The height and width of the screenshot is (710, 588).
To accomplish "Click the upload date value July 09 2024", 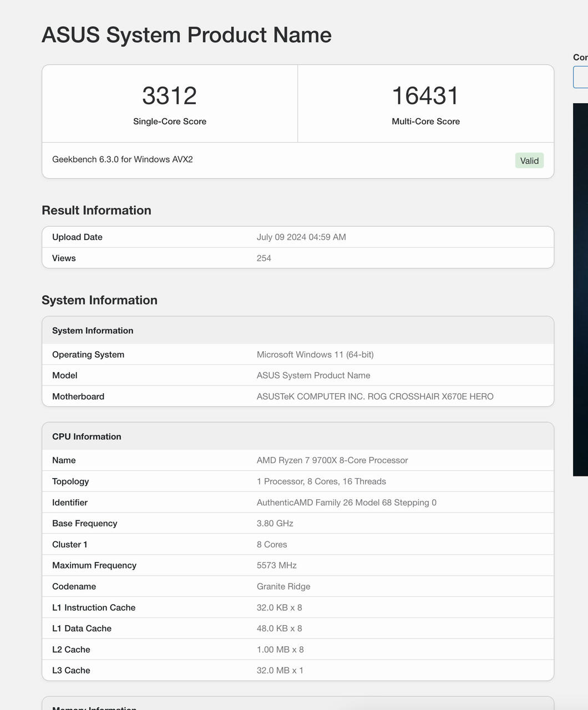I will tap(301, 237).
